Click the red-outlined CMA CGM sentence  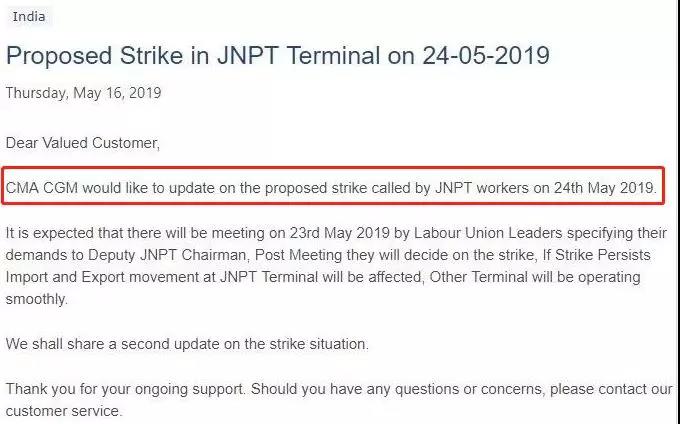click(331, 187)
